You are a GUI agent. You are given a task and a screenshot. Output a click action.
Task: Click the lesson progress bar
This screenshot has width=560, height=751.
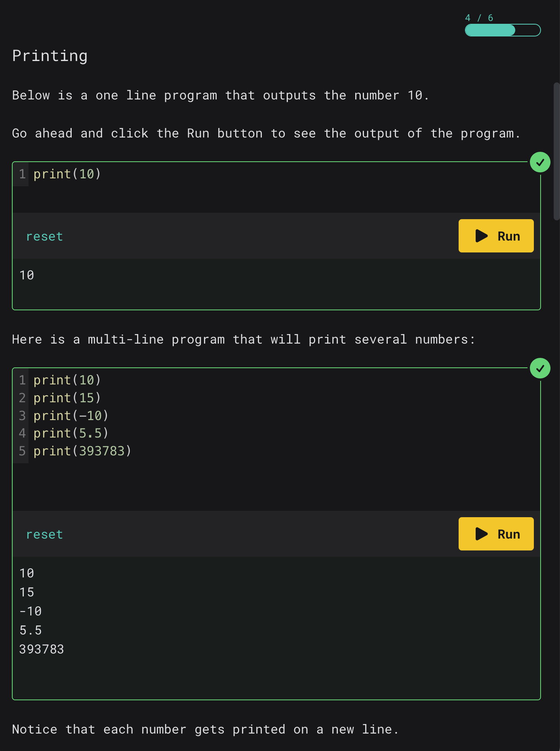coord(502,30)
